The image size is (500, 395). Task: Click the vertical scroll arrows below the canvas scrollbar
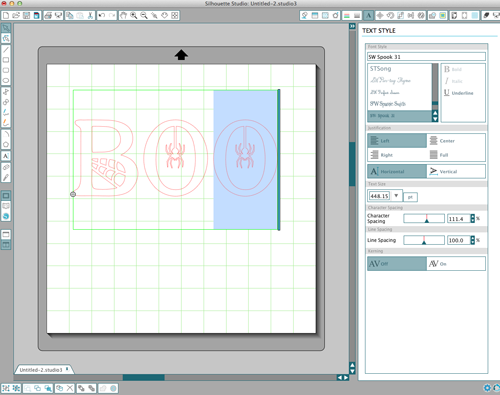click(352, 368)
